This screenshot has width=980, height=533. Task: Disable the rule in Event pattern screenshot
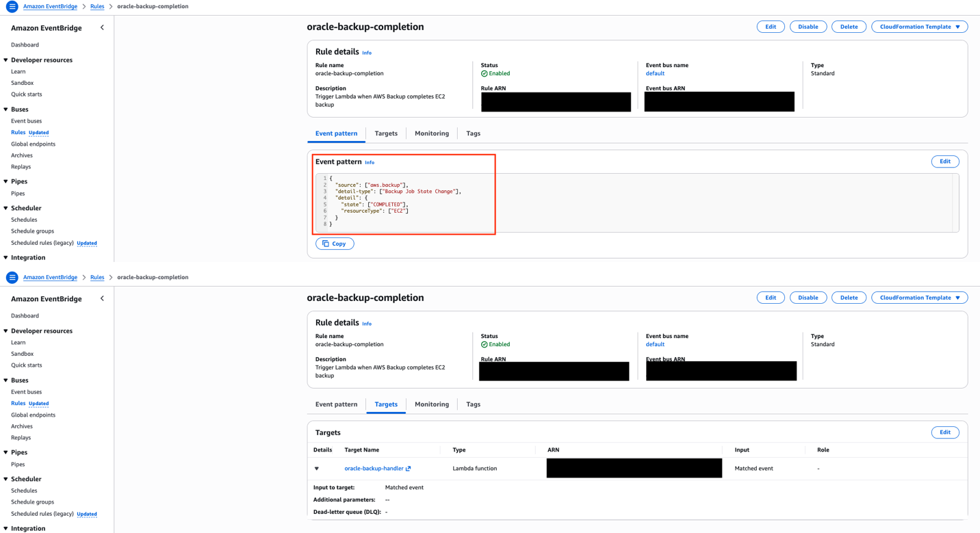tap(808, 27)
